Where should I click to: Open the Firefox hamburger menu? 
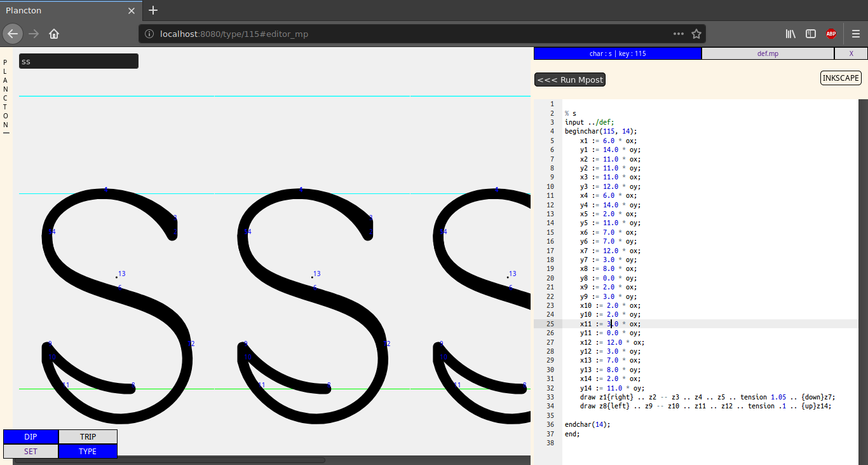[x=855, y=34]
